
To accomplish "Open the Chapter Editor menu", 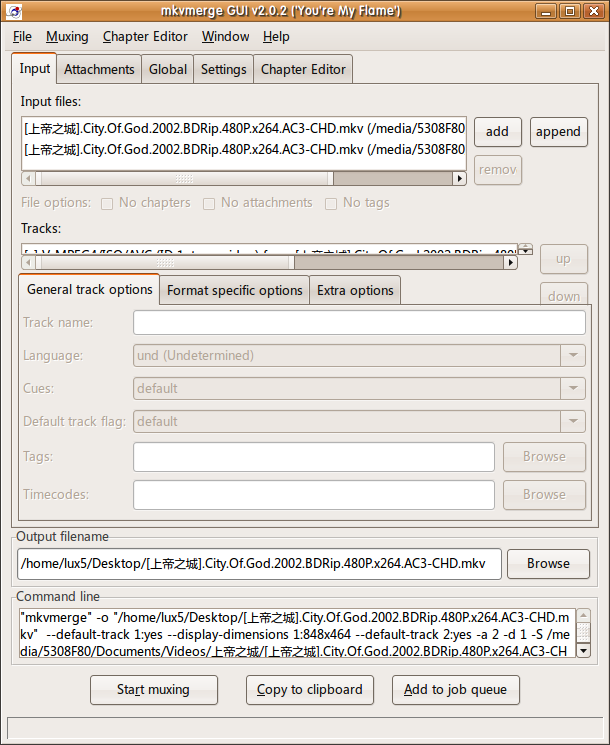I will [x=145, y=37].
